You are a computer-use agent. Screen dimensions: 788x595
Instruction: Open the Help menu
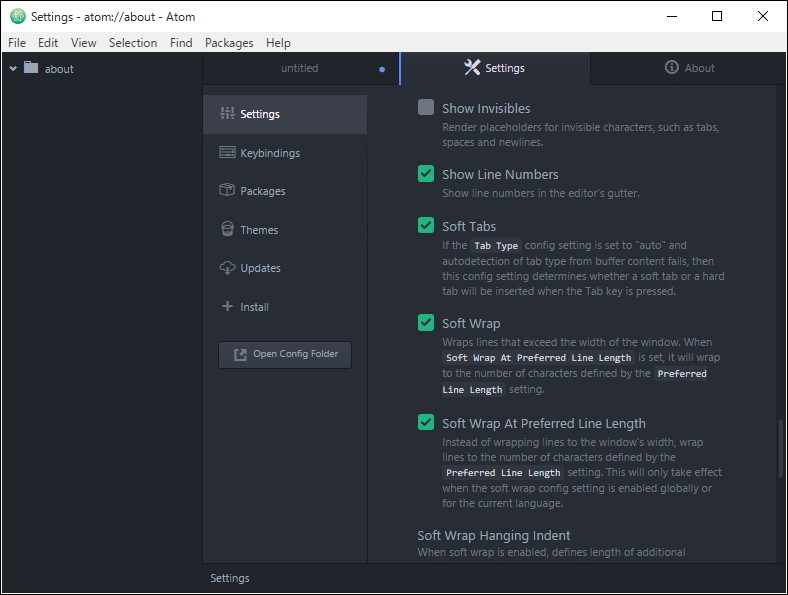pos(278,43)
